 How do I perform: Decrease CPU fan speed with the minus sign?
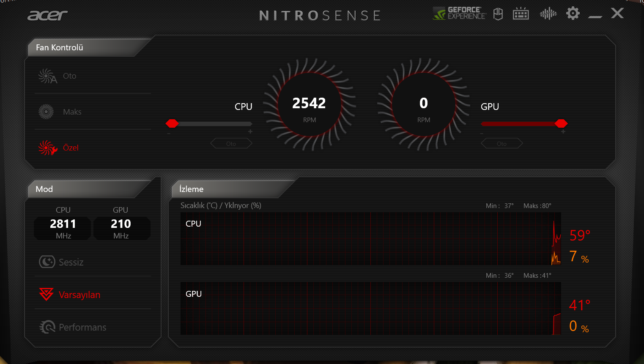(169, 134)
